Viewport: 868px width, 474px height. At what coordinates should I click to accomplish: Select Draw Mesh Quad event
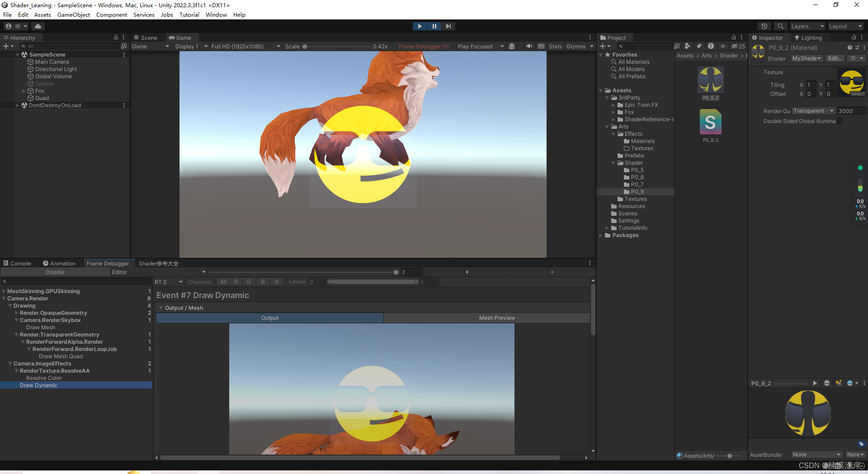61,356
